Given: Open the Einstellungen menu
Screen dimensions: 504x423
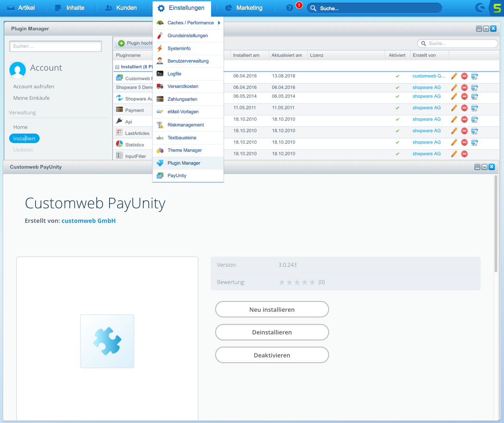Looking at the screenshot, I should 182,8.
